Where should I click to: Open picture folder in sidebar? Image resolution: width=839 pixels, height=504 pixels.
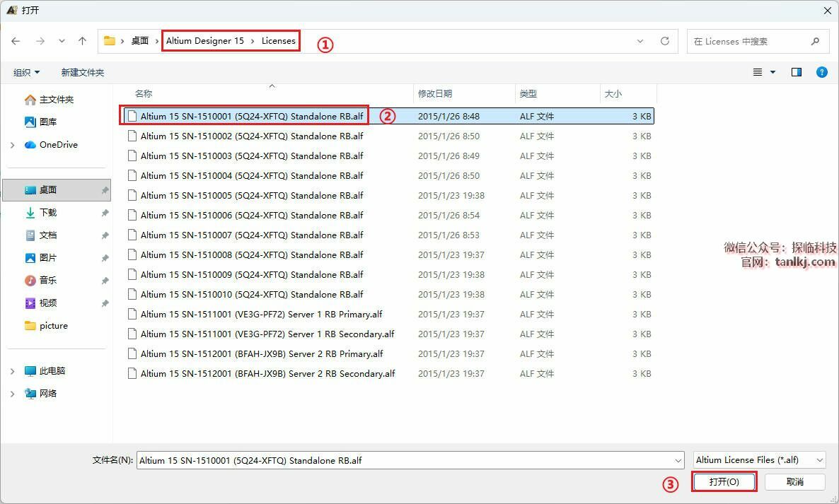coord(54,325)
